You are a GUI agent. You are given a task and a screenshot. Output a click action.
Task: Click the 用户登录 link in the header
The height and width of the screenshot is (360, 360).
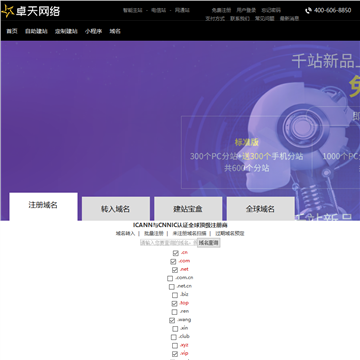(246, 10)
